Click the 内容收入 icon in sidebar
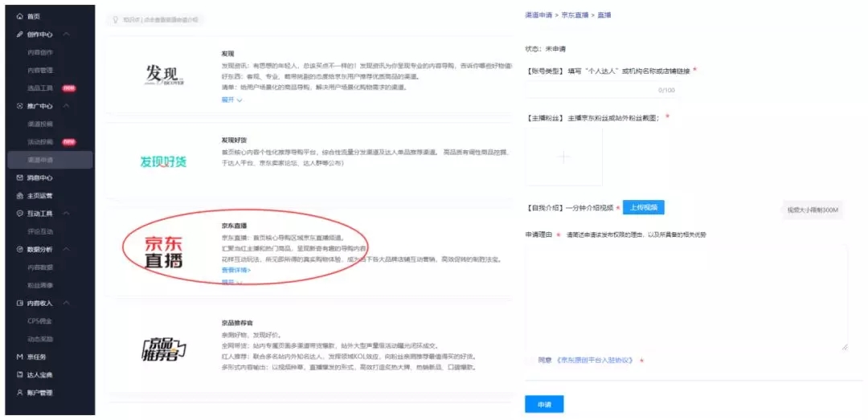The image size is (868, 420). (x=20, y=304)
